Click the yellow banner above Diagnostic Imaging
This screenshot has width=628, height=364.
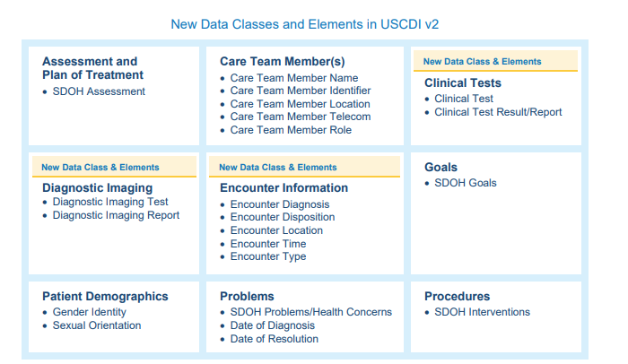point(114,167)
